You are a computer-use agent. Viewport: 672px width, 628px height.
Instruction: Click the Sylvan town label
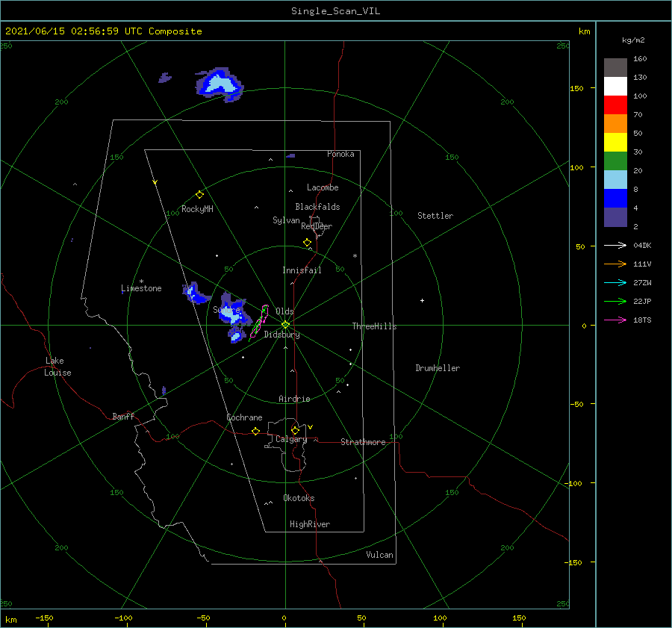(286, 220)
